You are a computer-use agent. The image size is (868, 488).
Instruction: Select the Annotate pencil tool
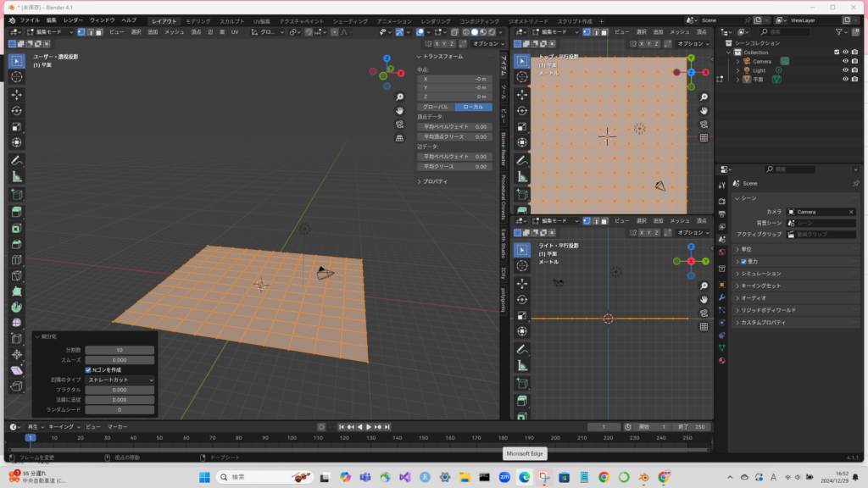point(17,160)
